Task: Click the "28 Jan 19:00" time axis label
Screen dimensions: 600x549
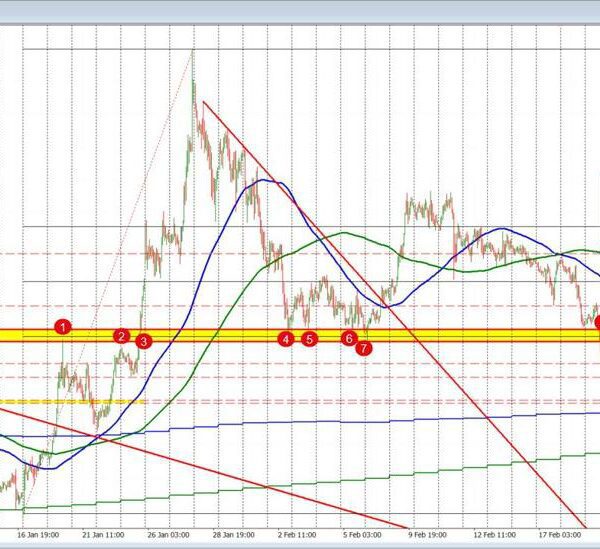Action: point(233,534)
